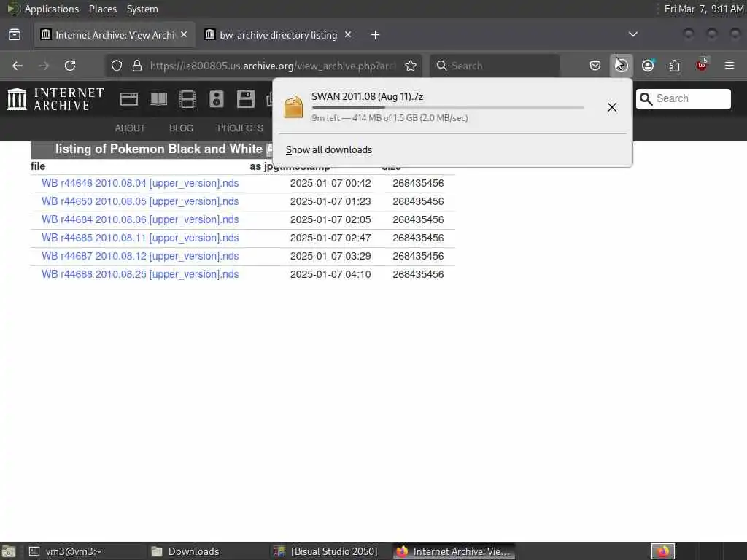Viewport: 747px width, 560px height.
Task: Download WB r44687 2010.08.12 nds file
Action: click(140, 256)
